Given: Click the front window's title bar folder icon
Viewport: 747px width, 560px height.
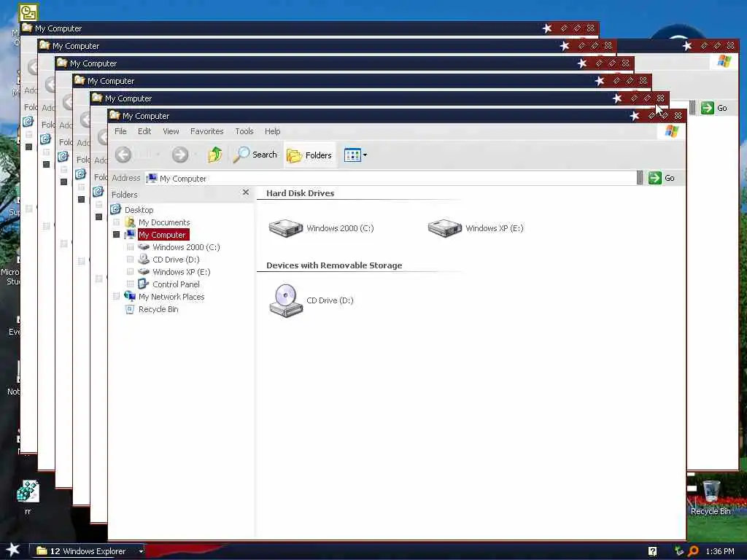Looking at the screenshot, I should tap(115, 115).
